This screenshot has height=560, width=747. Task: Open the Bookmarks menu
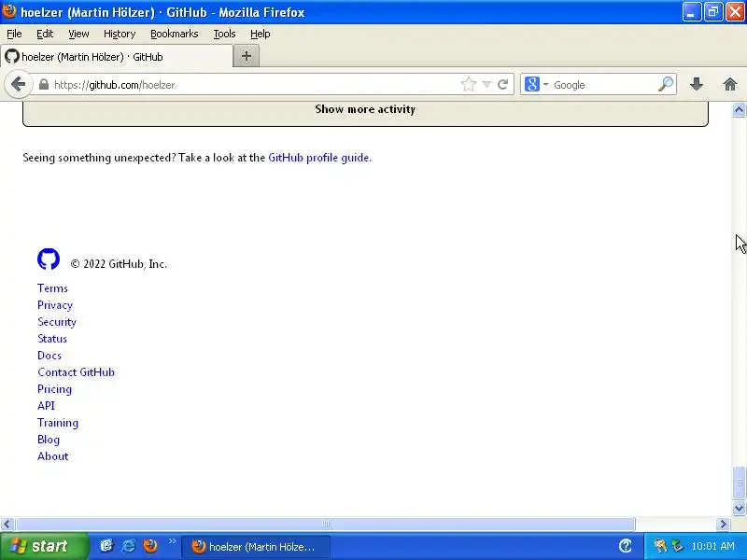(175, 34)
